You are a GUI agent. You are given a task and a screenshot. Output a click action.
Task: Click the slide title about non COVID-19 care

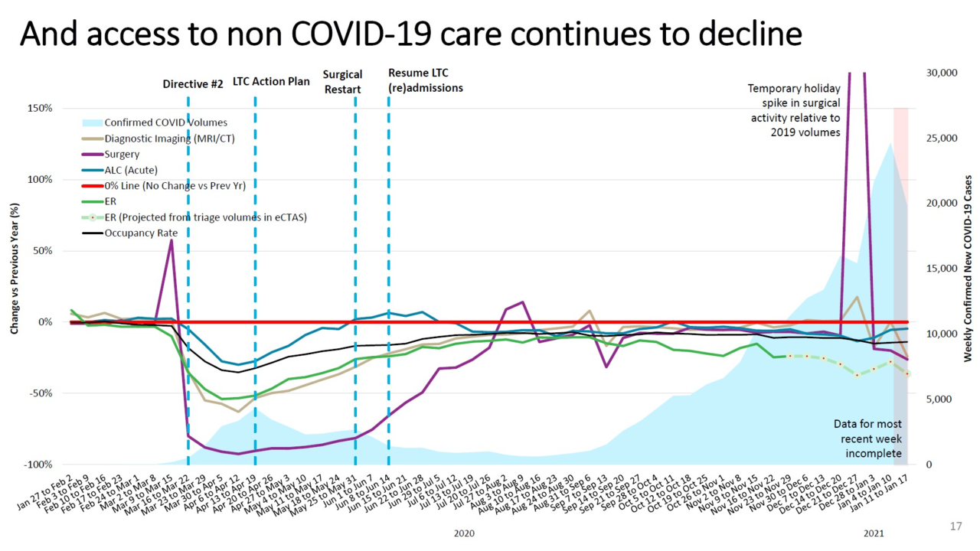click(x=410, y=34)
